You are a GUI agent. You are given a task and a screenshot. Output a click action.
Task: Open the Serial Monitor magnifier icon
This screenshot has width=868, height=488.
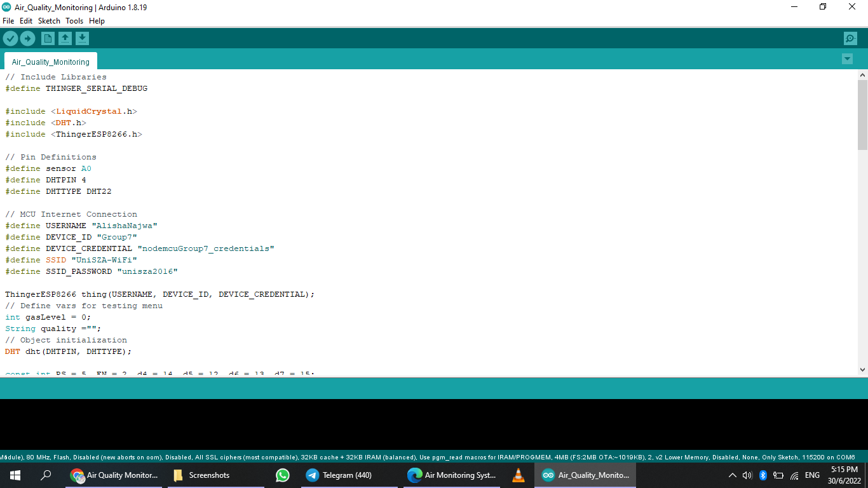(x=850, y=39)
